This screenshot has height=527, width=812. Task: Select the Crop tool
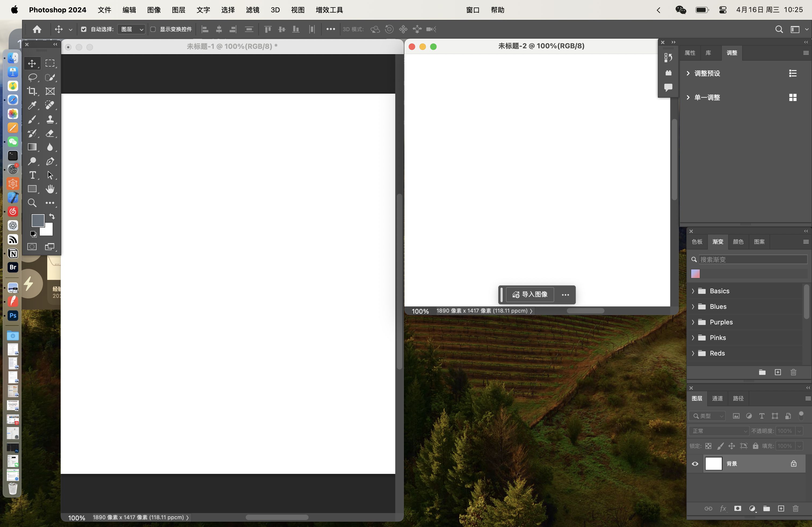(x=32, y=91)
